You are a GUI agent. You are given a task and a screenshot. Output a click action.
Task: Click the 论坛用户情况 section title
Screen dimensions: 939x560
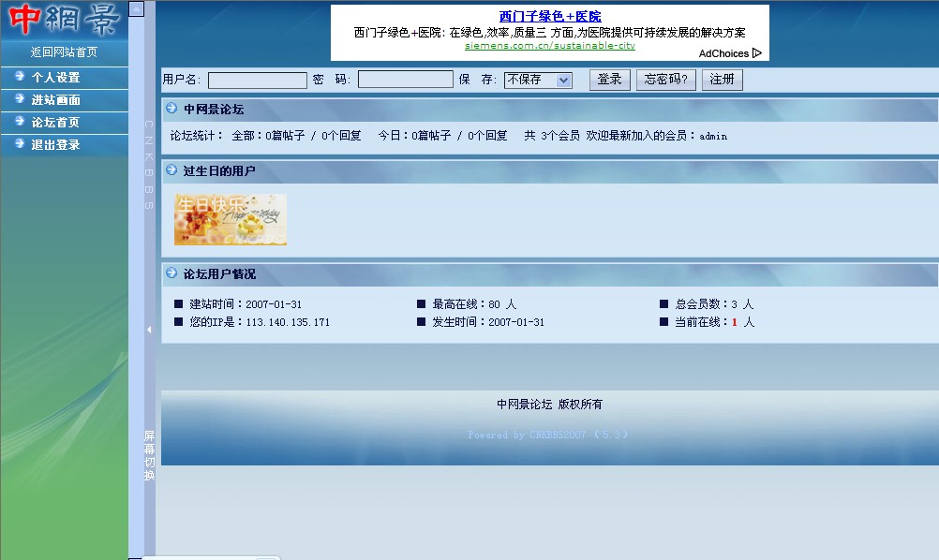tap(219, 274)
